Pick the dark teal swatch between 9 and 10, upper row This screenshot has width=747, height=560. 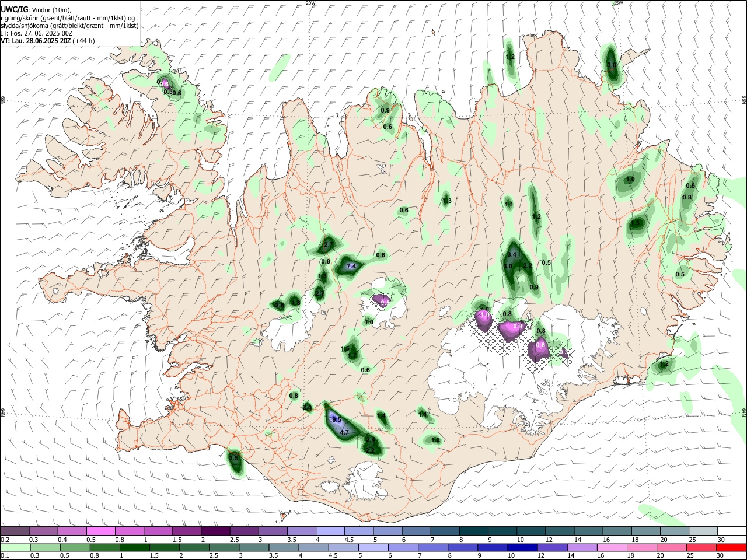(503, 531)
